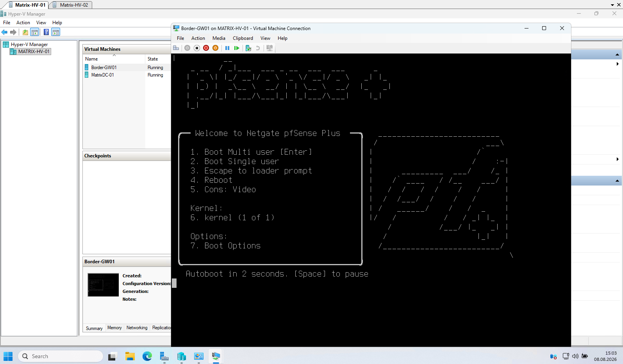
Task: Toggle the Show/Hide Console Tree icon
Action: [x=35, y=32]
